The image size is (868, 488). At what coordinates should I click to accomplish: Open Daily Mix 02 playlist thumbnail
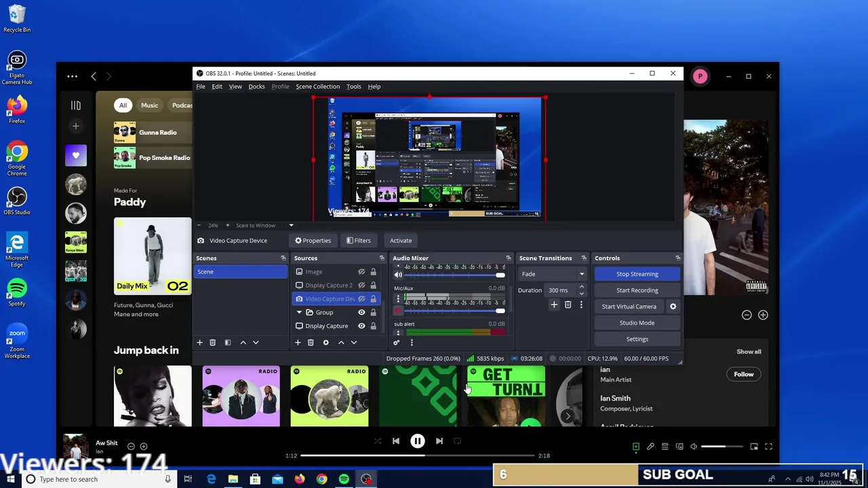coord(153,256)
